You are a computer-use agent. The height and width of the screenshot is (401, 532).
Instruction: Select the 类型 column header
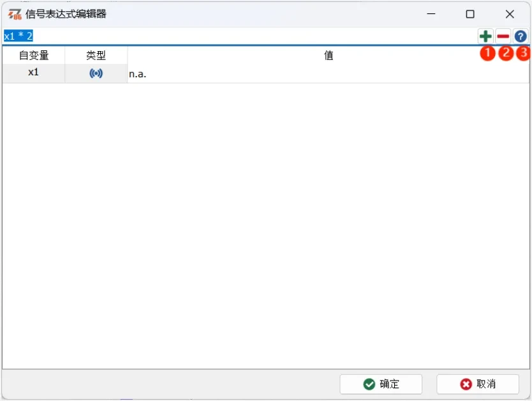pos(96,56)
